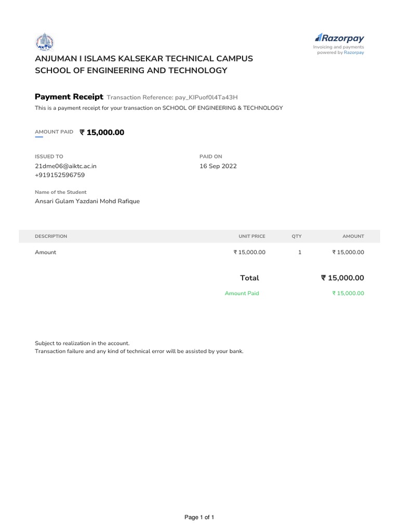
Task: Click the AIKTC college logo
Action: click(44, 42)
